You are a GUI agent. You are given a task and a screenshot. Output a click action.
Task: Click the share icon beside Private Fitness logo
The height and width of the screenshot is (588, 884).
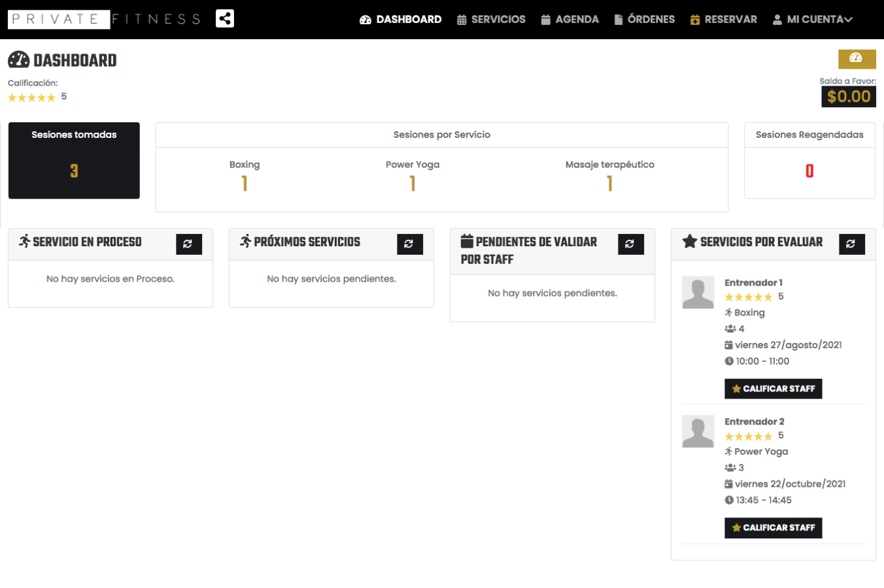224,18
